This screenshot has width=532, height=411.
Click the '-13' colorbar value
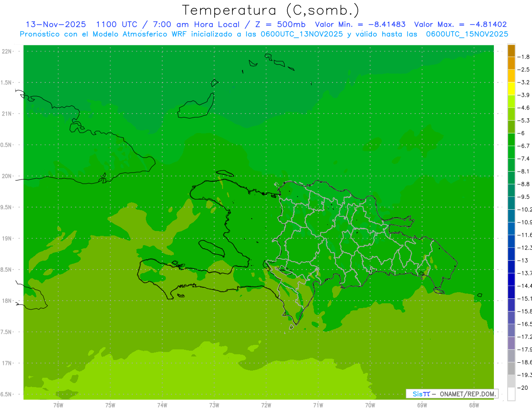(x=523, y=260)
